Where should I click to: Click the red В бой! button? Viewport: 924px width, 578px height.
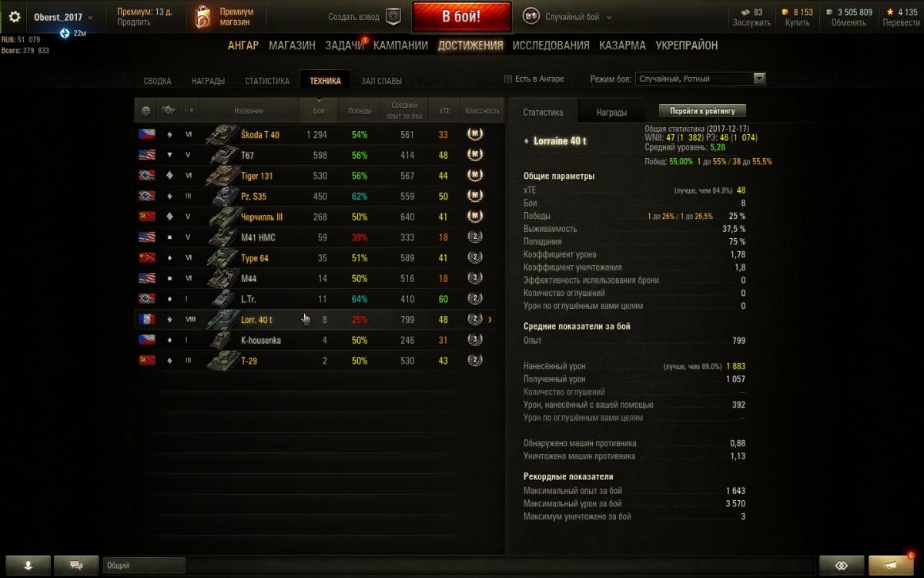[461, 16]
